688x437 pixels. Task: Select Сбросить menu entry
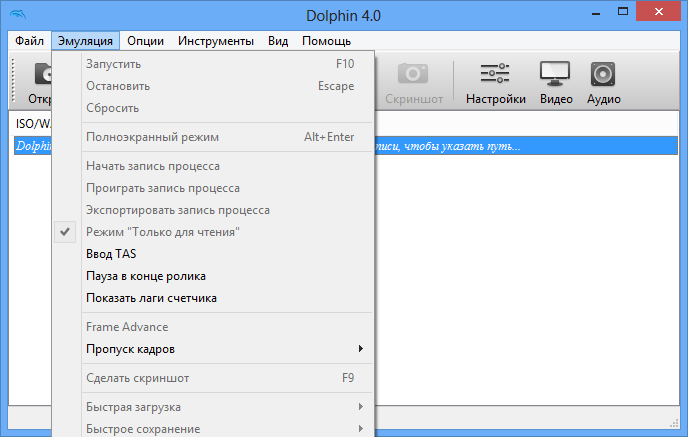click(213, 108)
